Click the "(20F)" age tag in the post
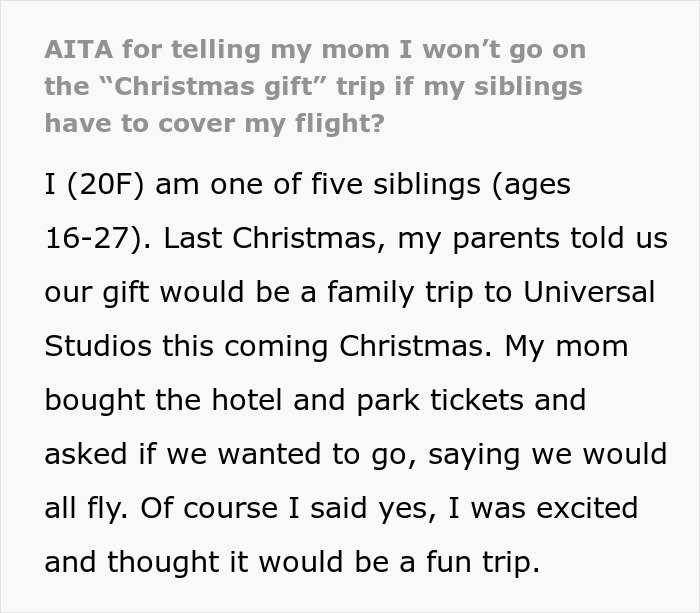This screenshot has height=613, width=700. (x=100, y=186)
